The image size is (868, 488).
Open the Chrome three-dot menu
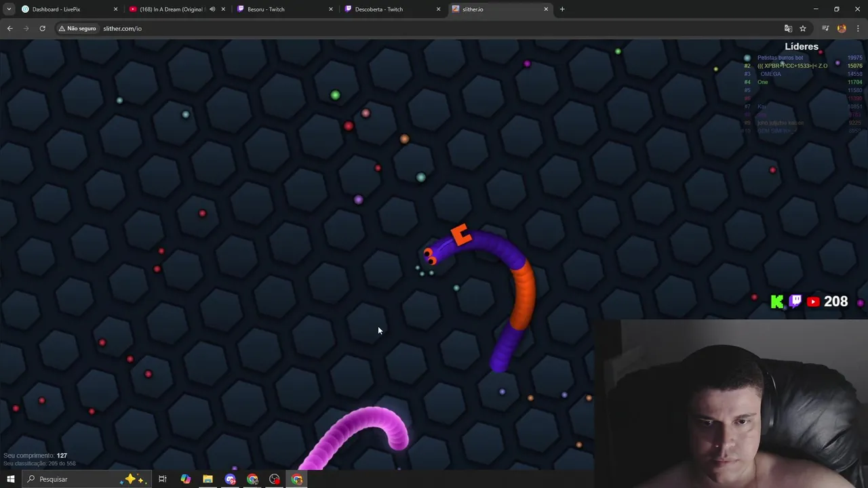859,28
